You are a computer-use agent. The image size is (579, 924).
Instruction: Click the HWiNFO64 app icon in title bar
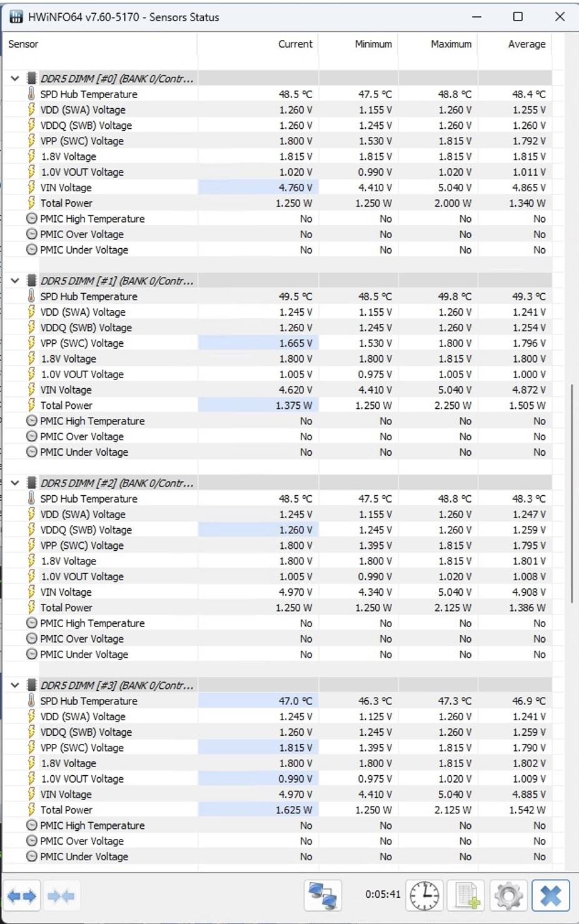pos(16,17)
